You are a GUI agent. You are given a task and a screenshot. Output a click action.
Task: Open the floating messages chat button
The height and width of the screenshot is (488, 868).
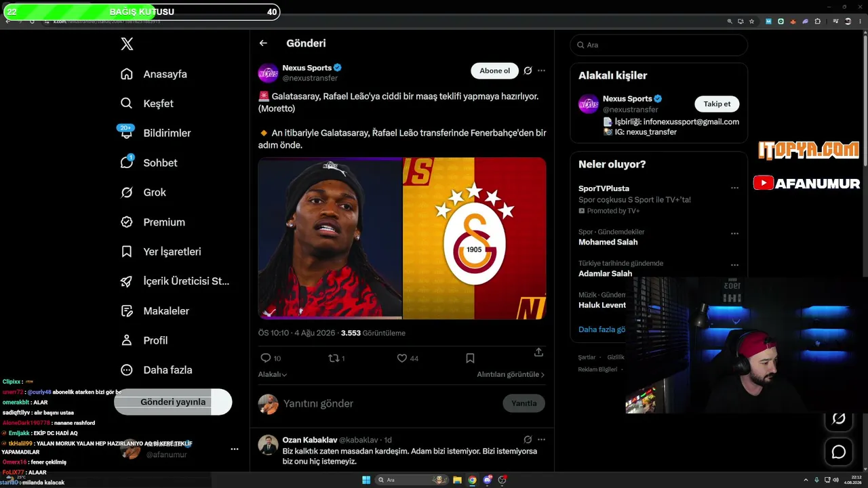[x=839, y=451]
